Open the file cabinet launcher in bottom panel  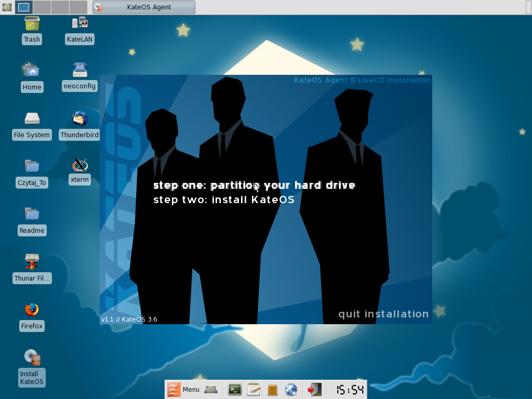coord(272,390)
